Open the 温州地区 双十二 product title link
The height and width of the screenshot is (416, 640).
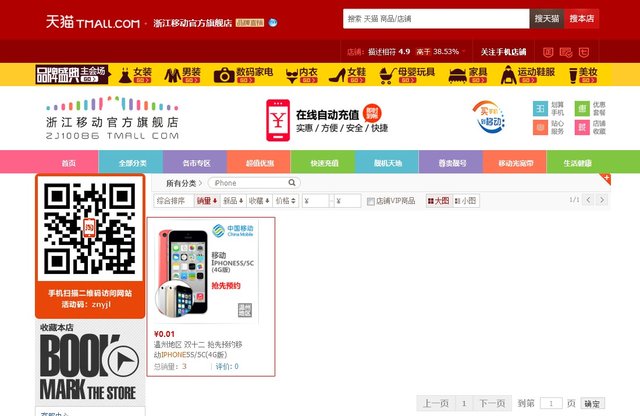click(x=198, y=349)
